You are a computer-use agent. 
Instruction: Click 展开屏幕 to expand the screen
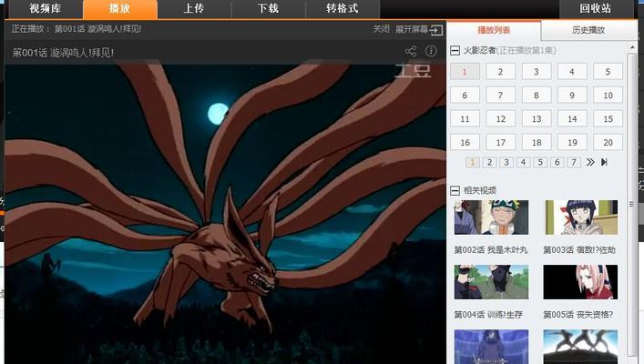pos(412,29)
